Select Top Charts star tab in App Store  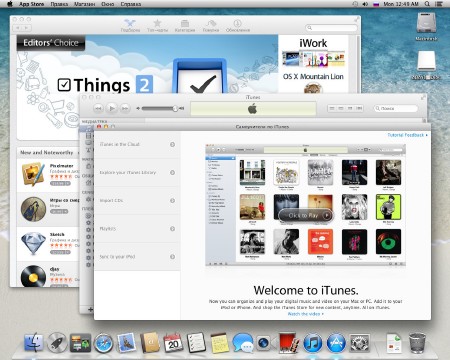coord(157,25)
